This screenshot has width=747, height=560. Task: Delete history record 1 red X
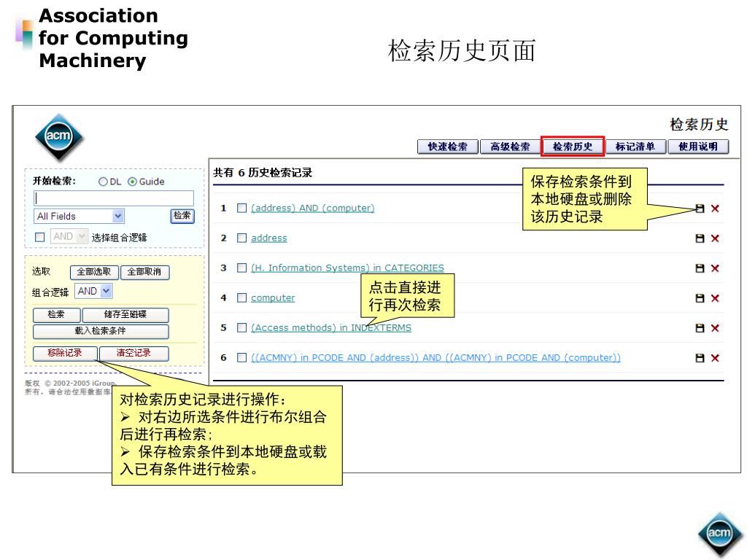715,208
